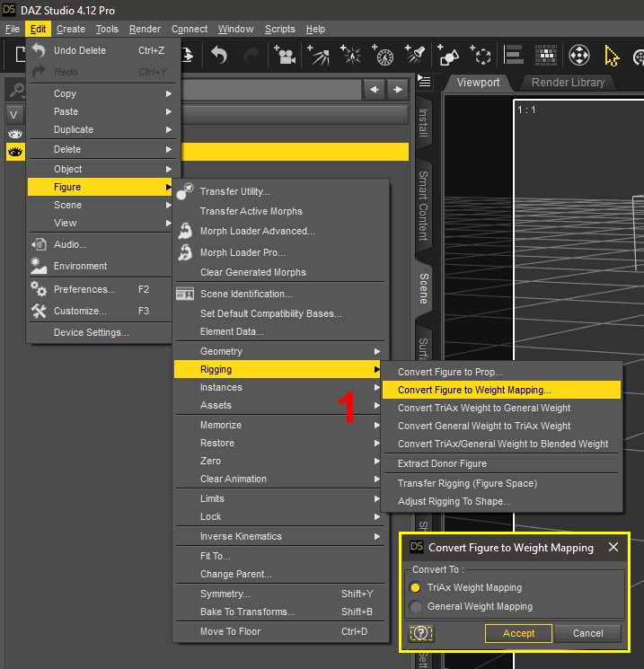This screenshot has width=644, height=669.
Task: Click Cancel in the conversion dialog
Action: tap(587, 633)
